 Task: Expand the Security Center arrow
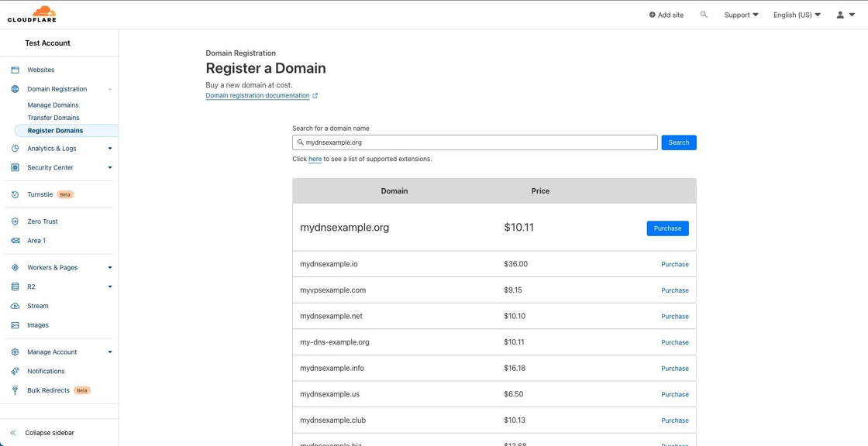(x=110, y=168)
